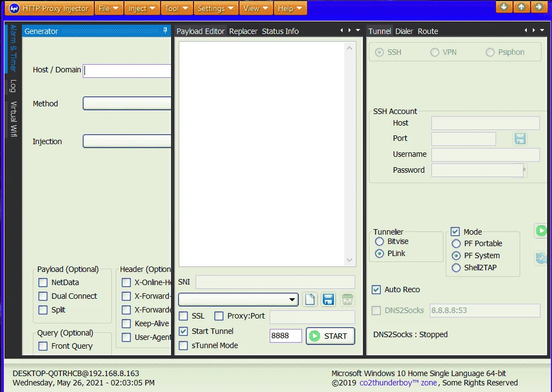Select Shell2TAP mode
Viewport: 552px width, 392px height.
pyautogui.click(x=456, y=268)
